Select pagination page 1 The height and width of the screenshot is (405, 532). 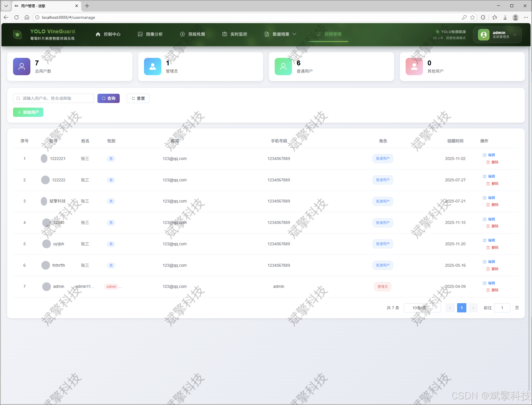point(462,308)
